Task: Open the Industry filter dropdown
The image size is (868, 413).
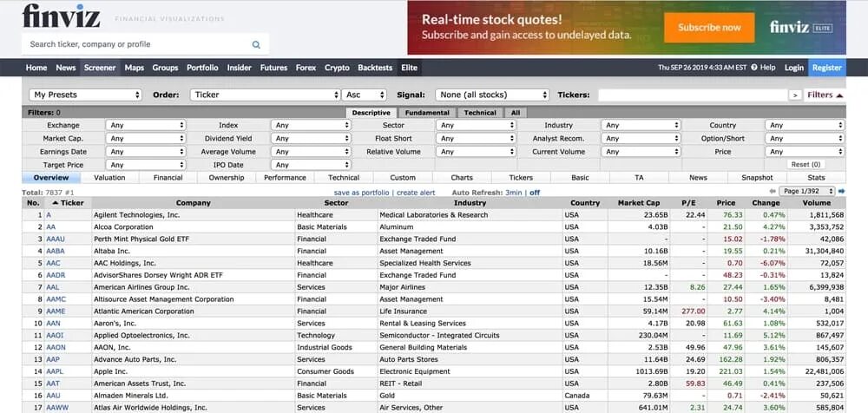Action: pos(641,125)
